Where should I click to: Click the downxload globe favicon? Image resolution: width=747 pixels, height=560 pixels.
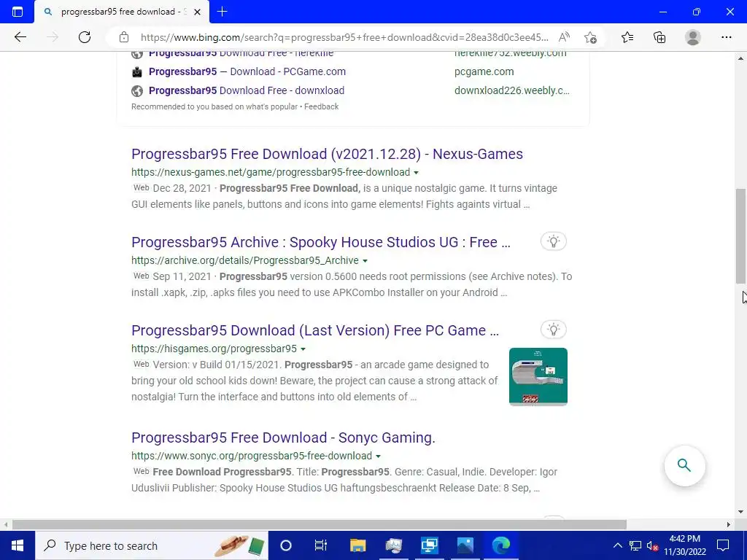click(x=137, y=90)
